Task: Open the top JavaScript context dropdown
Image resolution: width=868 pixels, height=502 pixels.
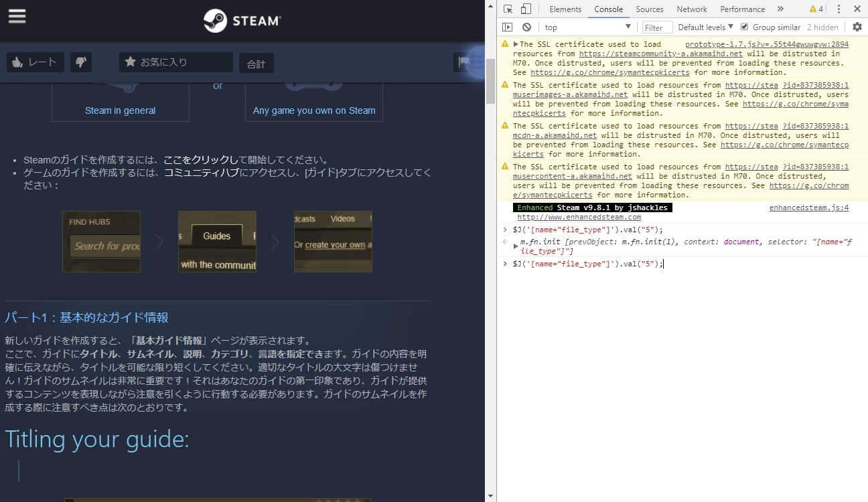Action: 587,27
